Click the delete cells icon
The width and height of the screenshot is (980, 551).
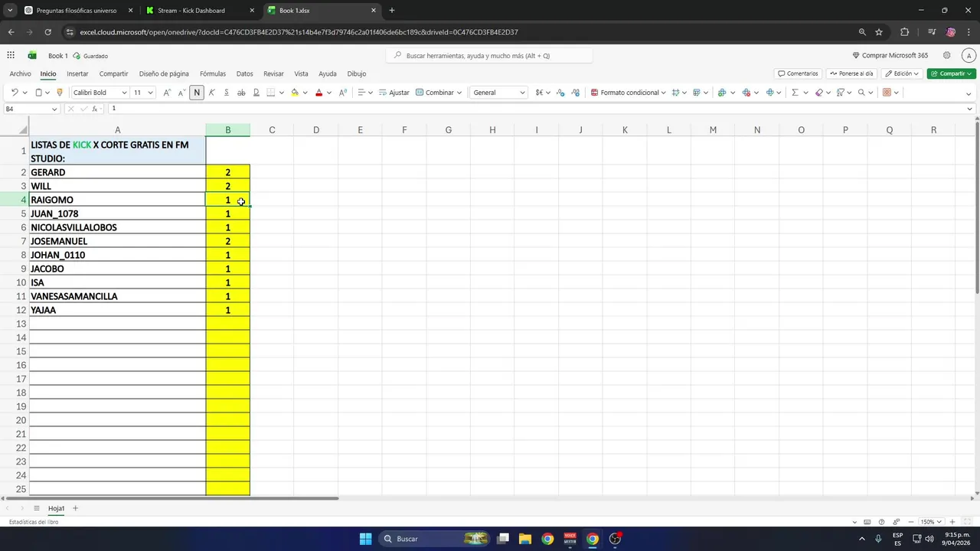(746, 93)
